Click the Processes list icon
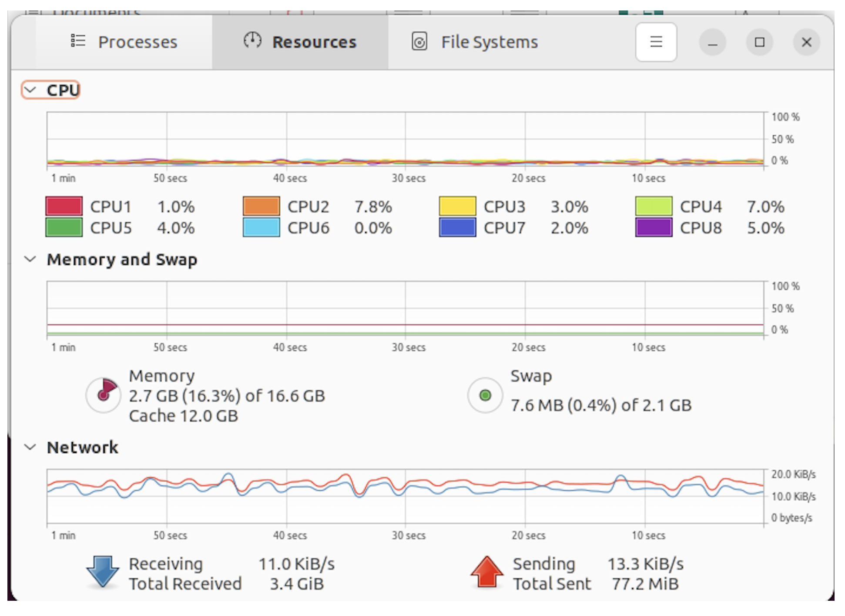The height and width of the screenshot is (616, 845). 78,41
